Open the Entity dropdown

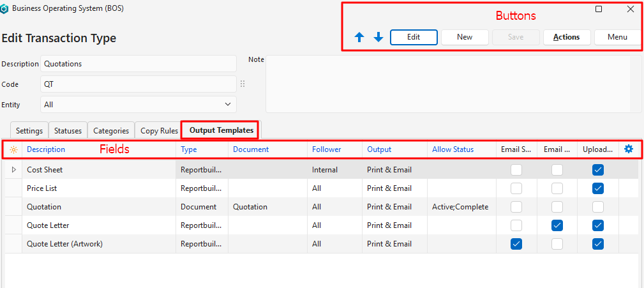pyautogui.click(x=139, y=104)
